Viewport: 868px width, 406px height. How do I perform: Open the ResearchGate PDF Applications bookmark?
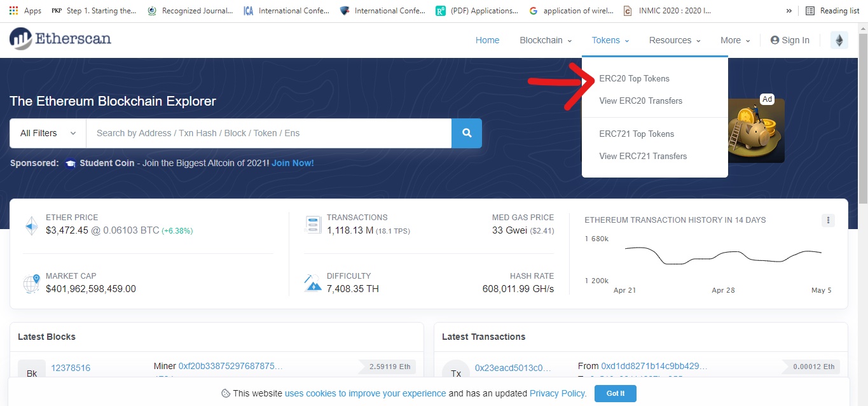[477, 10]
